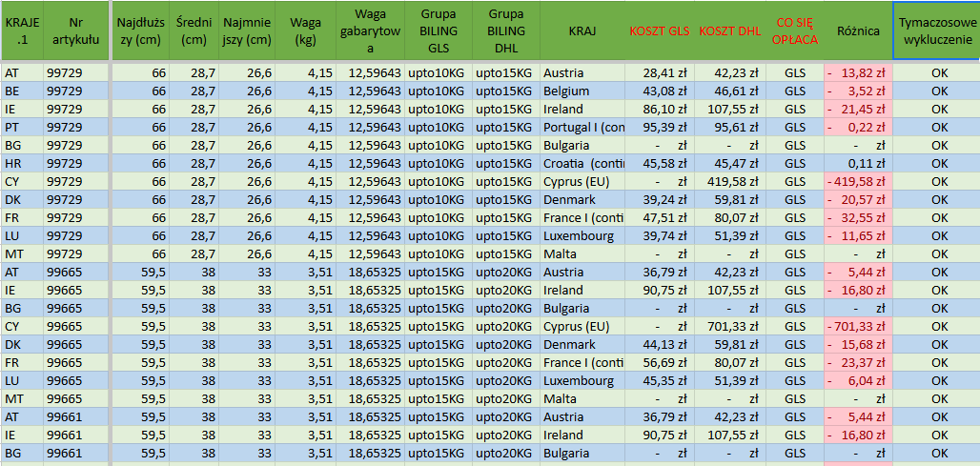Select the cell containing Croatia
Image resolution: width=980 pixels, height=466 pixels.
[x=582, y=163]
